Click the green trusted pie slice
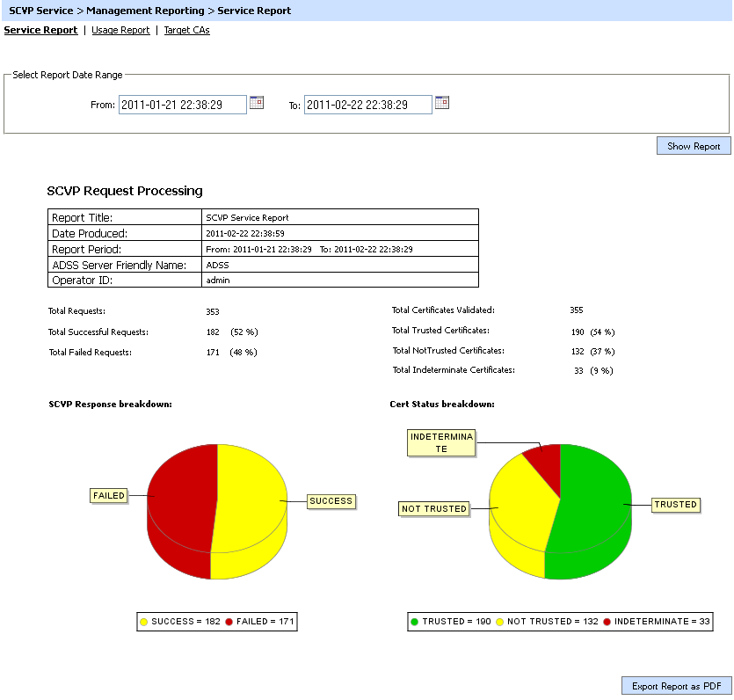 click(589, 510)
